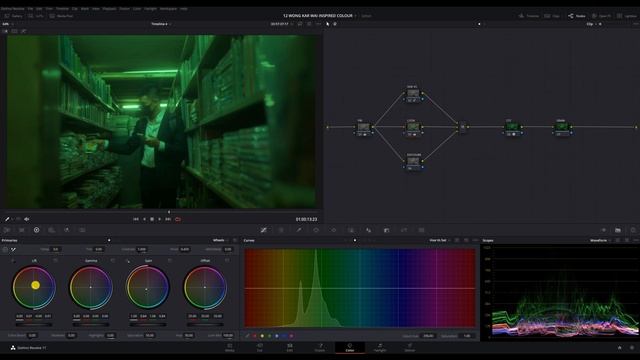
Task: Show the Keyframes panel
Action: point(604,230)
